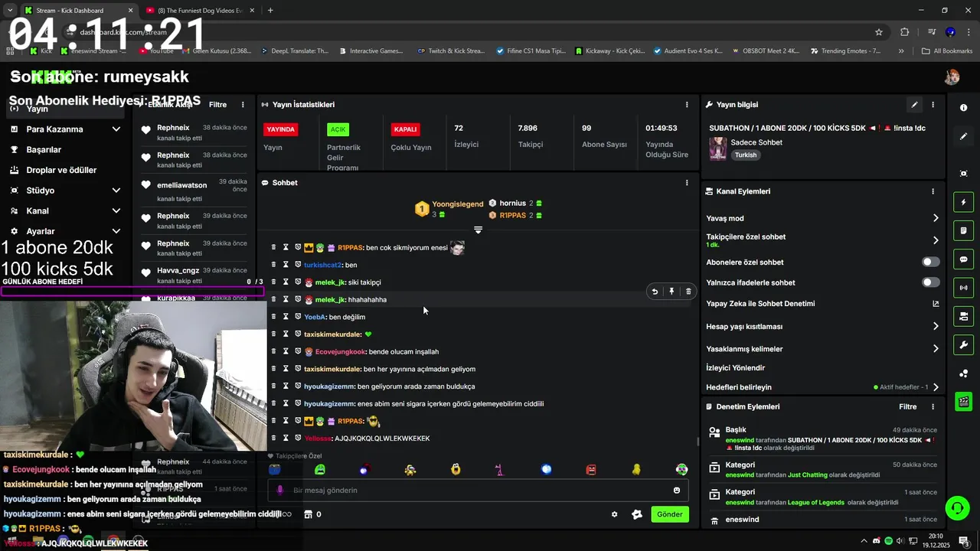Click the red angry emote
The image size is (980, 551).
pos(591,469)
